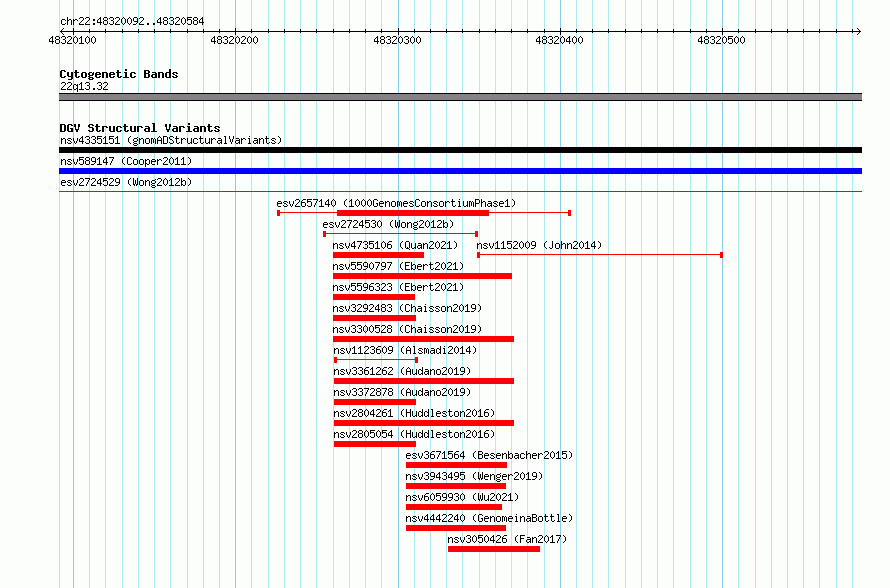Screen dimensions: 890x588
Task: Select the nsv2805054 red bar
Action: pos(375,444)
